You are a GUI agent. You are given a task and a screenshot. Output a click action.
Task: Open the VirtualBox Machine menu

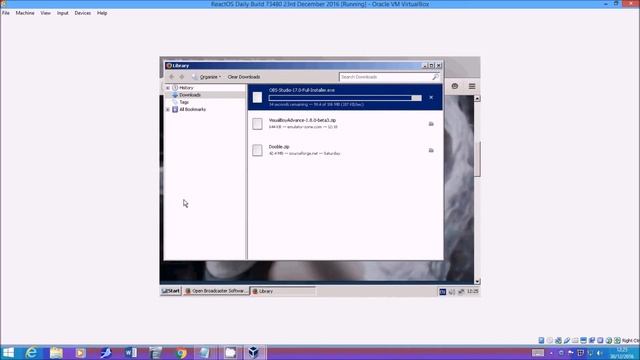[25, 13]
